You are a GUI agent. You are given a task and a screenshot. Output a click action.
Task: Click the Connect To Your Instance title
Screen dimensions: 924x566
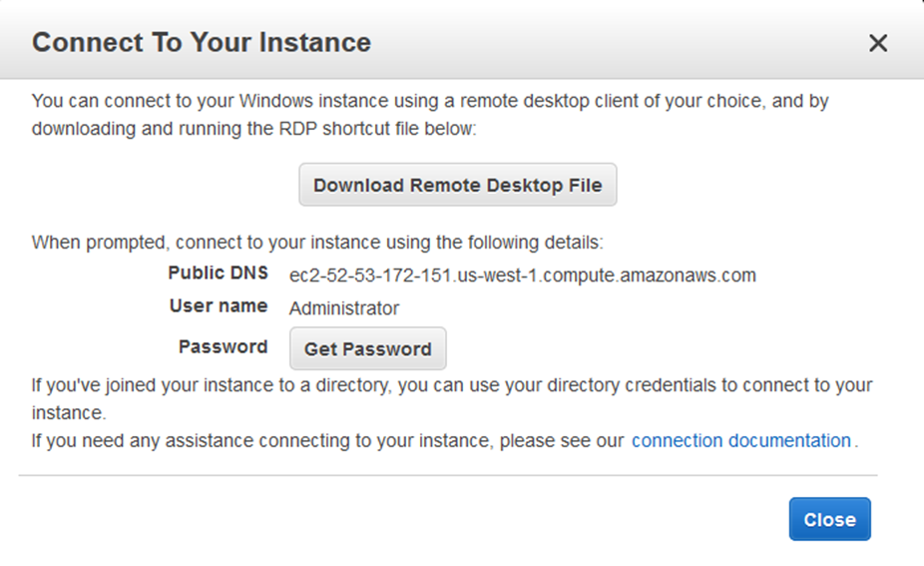pos(202,43)
